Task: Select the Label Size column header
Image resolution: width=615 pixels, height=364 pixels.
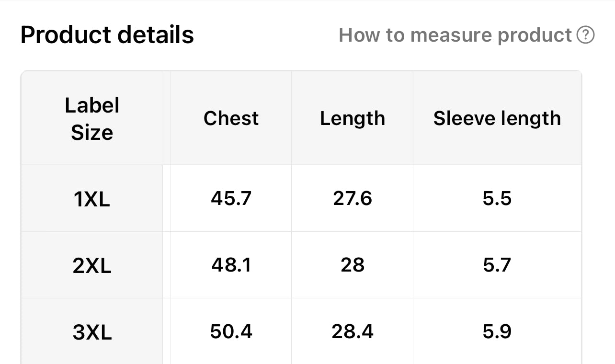Action: coord(92,118)
